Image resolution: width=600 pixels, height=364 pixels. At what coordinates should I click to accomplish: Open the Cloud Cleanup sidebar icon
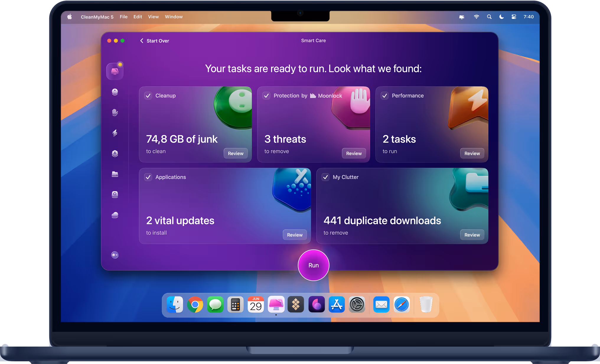point(115,215)
